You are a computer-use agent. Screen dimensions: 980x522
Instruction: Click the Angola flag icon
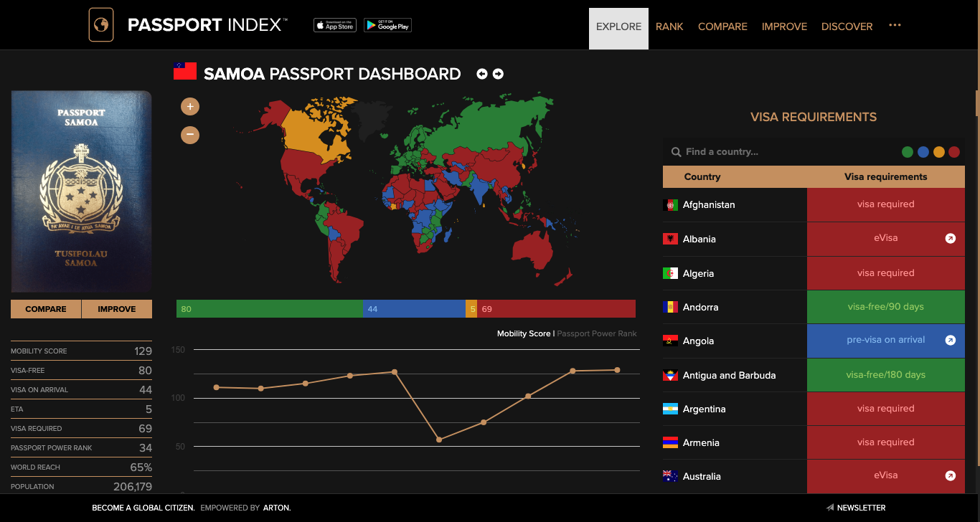(671, 341)
